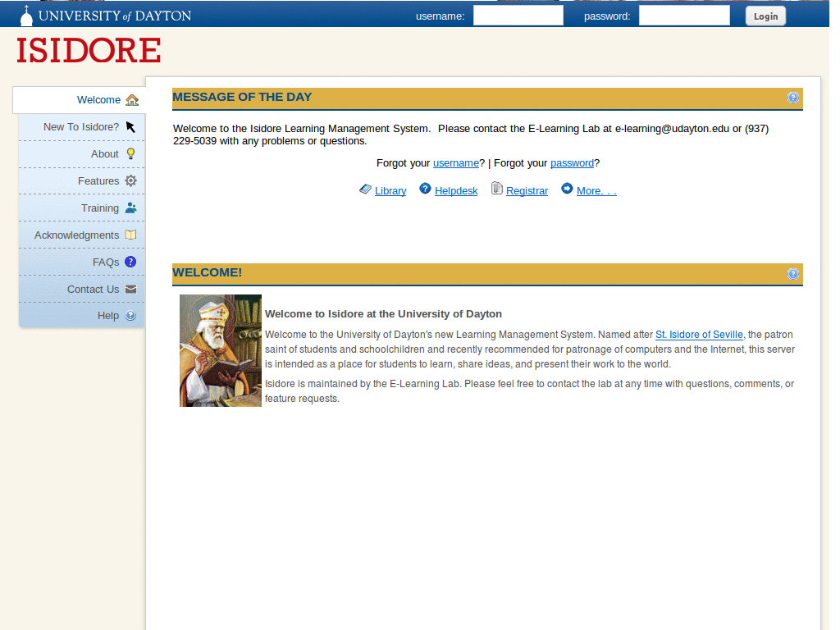This screenshot has width=840, height=630.
Task: Select Contact Us in the sidebar
Action: click(82, 290)
